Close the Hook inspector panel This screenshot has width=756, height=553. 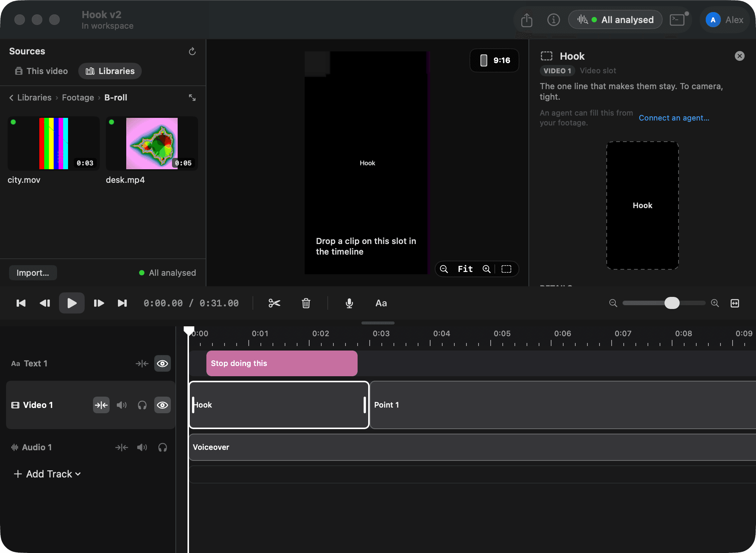pyautogui.click(x=740, y=56)
